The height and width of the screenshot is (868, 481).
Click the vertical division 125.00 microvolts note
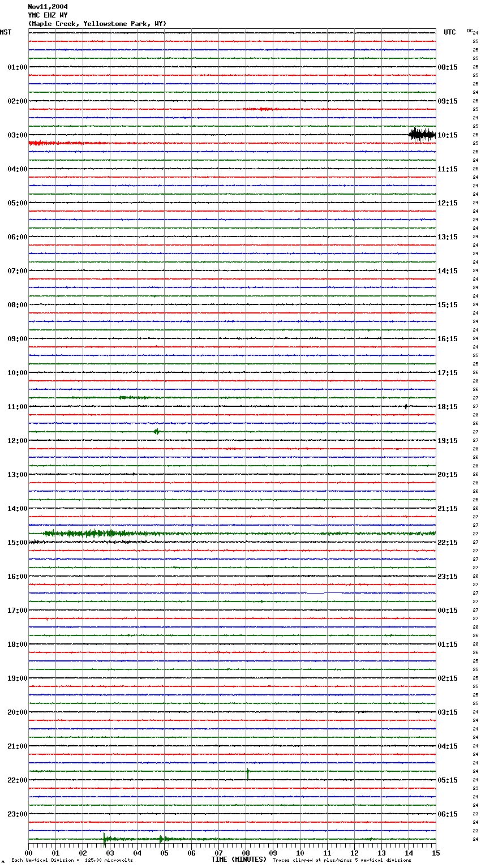[x=72, y=861]
